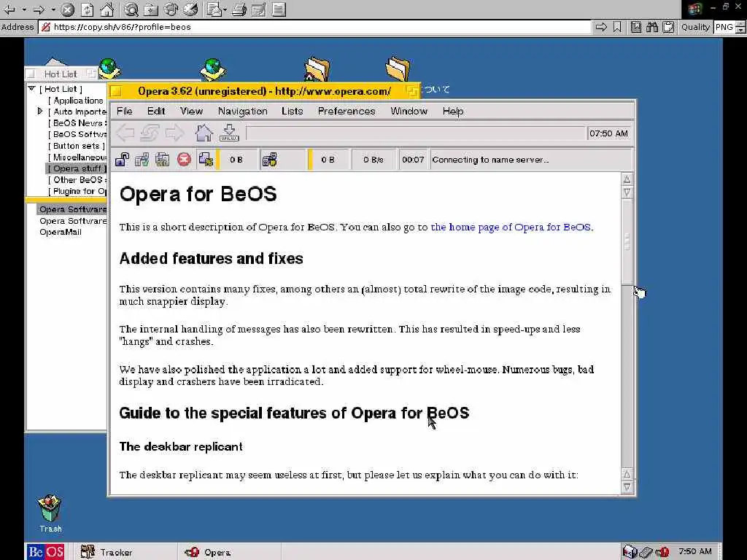Open Opera's Preferences menu
Screen dimensions: 747x560
(x=347, y=111)
